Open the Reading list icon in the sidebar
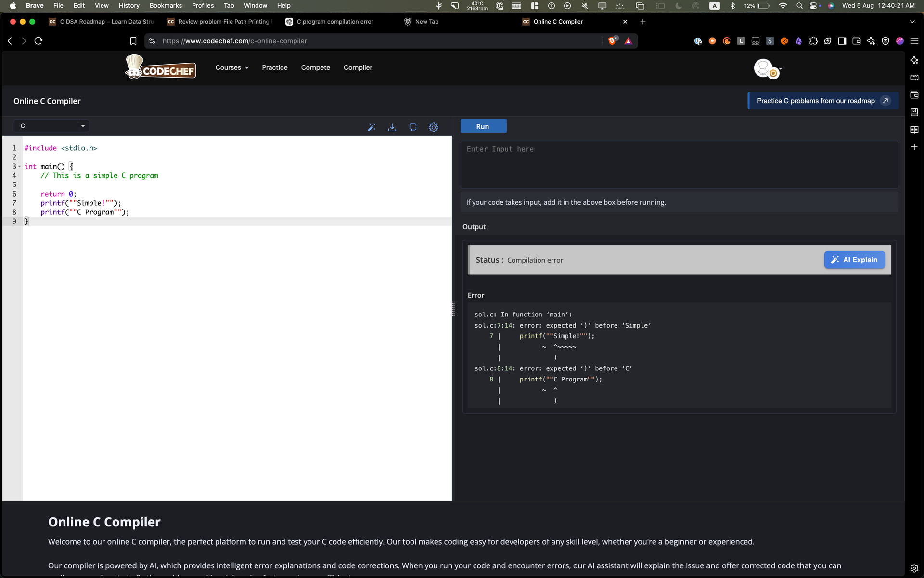Viewport: 924px width, 578px height. click(x=914, y=130)
